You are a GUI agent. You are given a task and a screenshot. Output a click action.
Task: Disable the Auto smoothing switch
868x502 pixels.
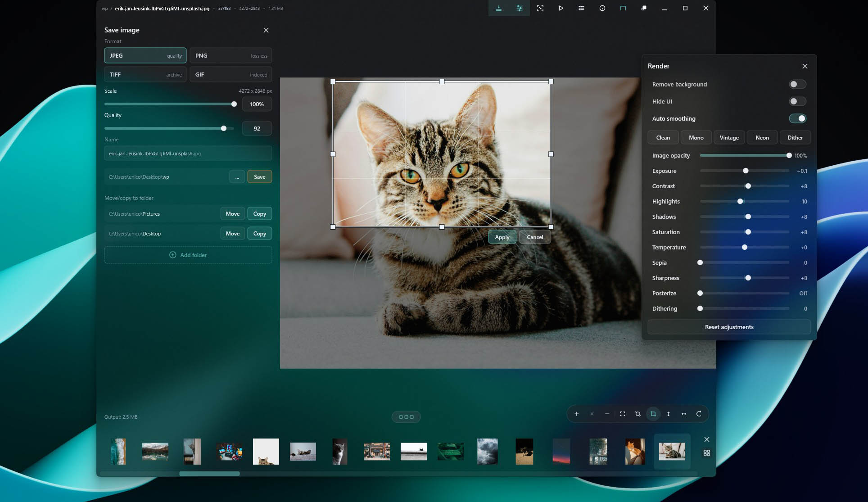pos(797,118)
